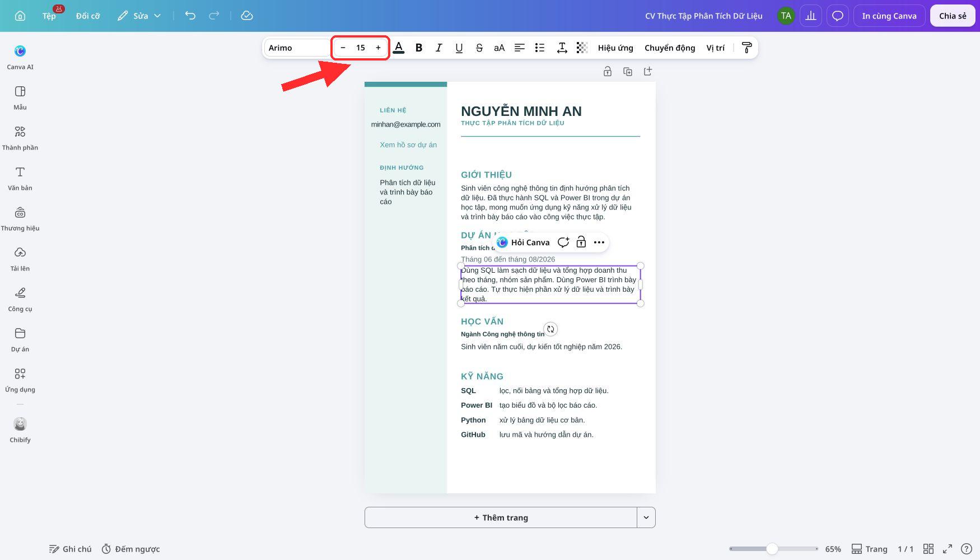Screen dimensions: 980x560
Task: Expand Thêm trang options arrow
Action: [646, 517]
